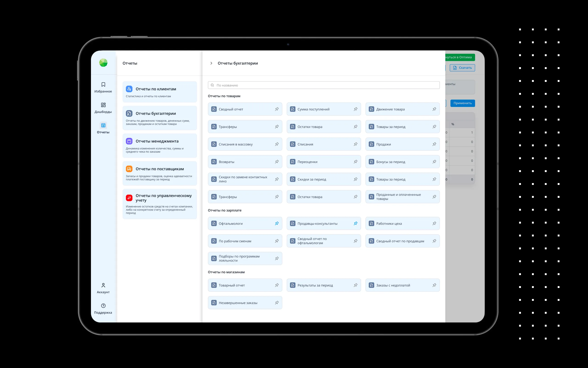Click the document icon of Продажи
Viewport: 588px width, 368px height.
(371, 144)
